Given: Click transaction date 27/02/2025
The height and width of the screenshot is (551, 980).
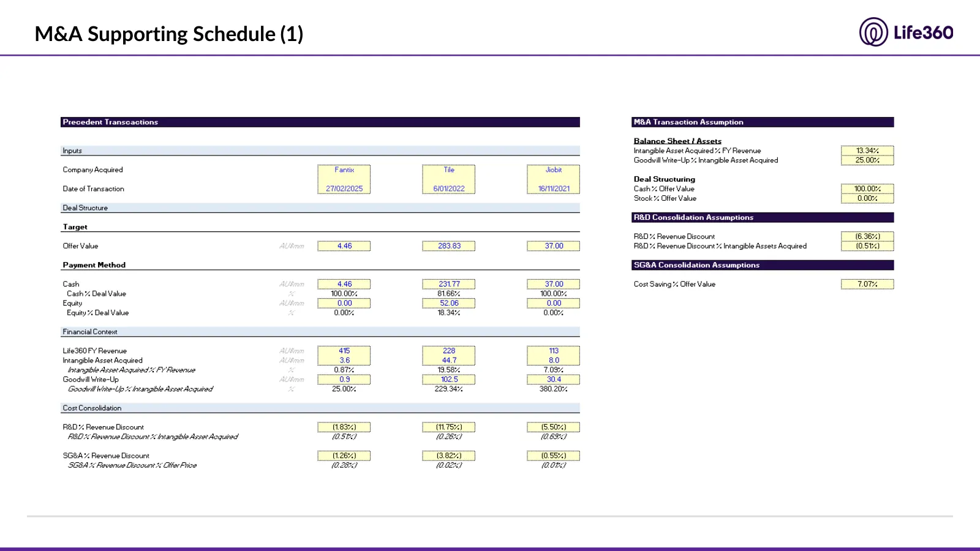Looking at the screenshot, I should pyautogui.click(x=344, y=189).
